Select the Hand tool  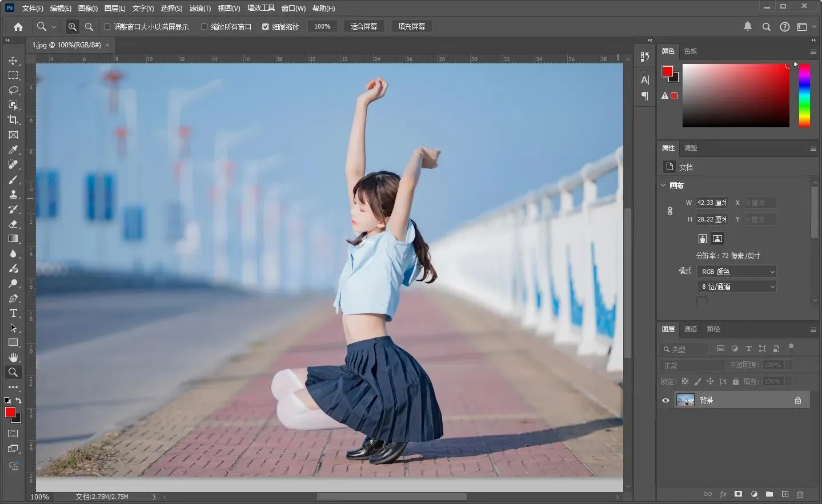13,357
